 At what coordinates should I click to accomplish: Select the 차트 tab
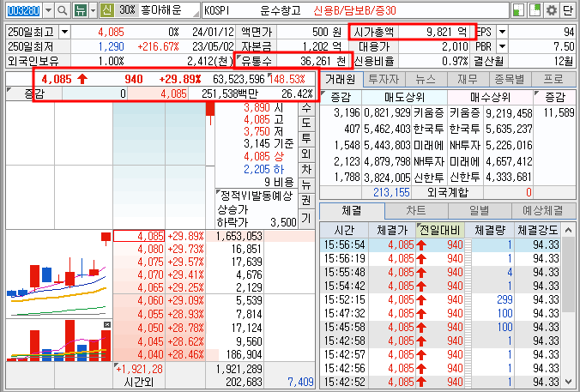click(x=416, y=211)
